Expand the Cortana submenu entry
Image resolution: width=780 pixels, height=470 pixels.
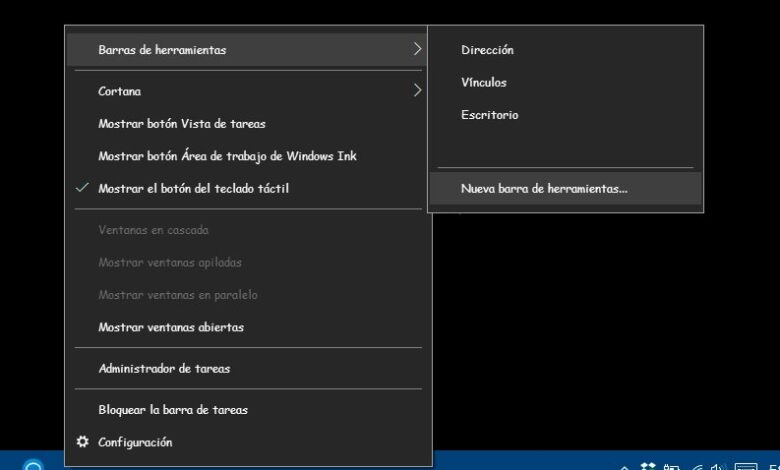click(x=246, y=91)
